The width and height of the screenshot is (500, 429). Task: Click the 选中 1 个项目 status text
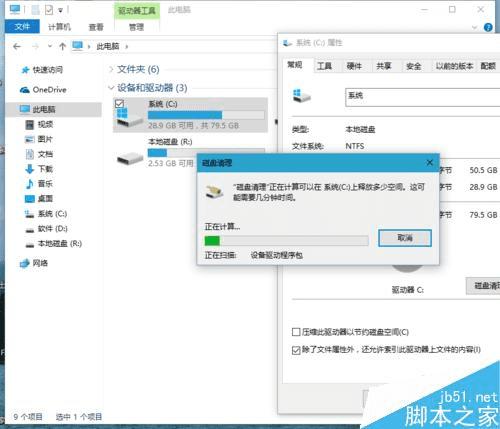pyautogui.click(x=79, y=417)
